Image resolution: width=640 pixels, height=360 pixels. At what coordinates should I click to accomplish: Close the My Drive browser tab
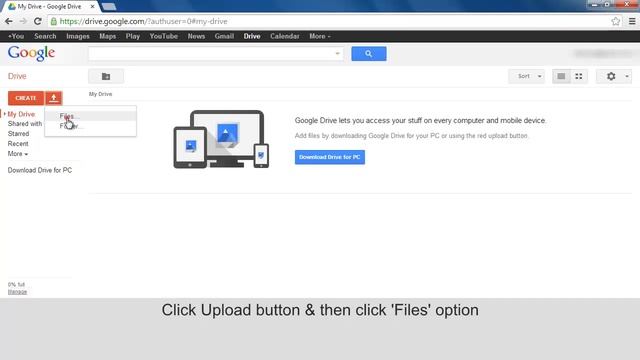[x=92, y=7]
